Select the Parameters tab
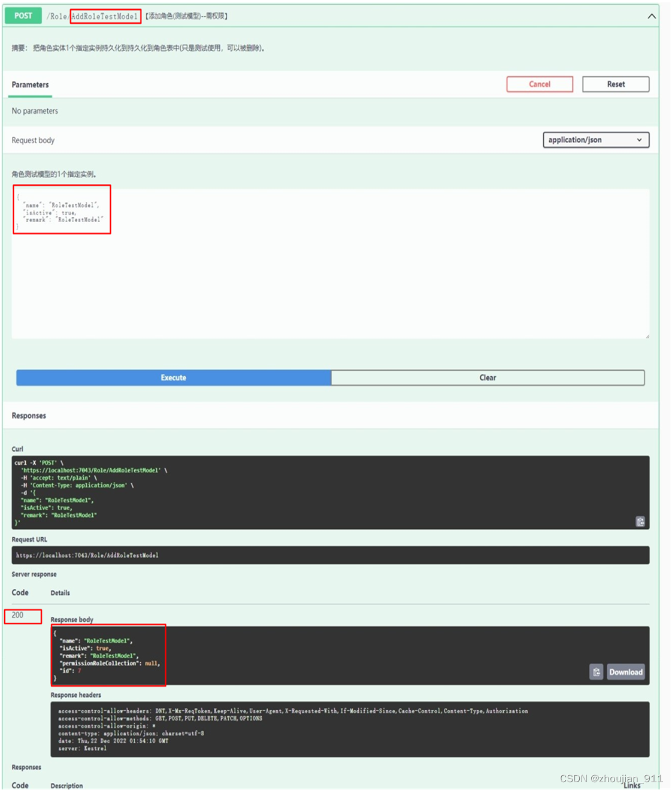The height and width of the screenshot is (790, 672). [x=31, y=85]
